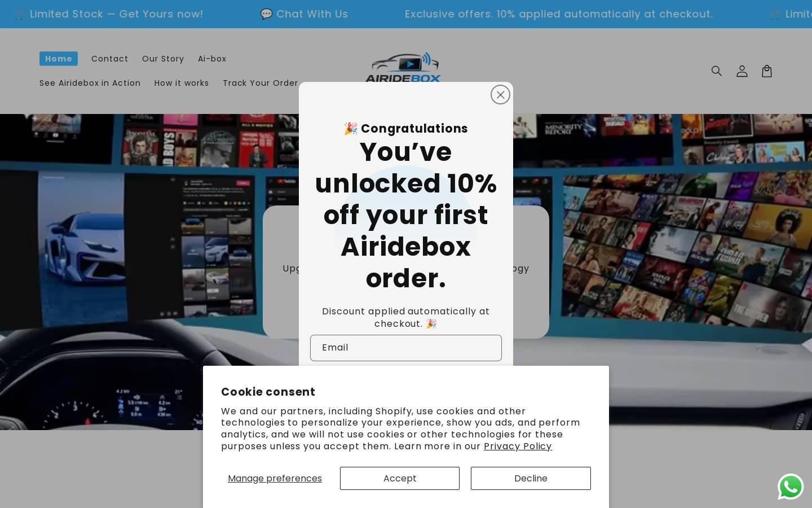
Task: Open the How it works page
Action: (182, 83)
